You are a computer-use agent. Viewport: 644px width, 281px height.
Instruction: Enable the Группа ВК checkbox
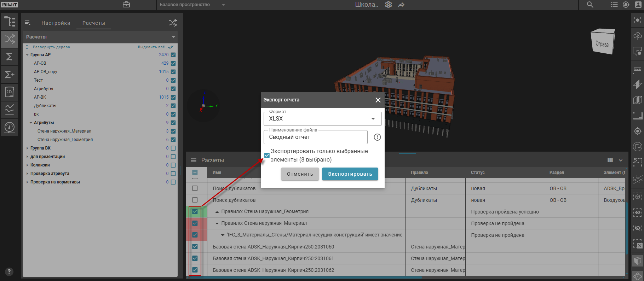pyautogui.click(x=173, y=148)
